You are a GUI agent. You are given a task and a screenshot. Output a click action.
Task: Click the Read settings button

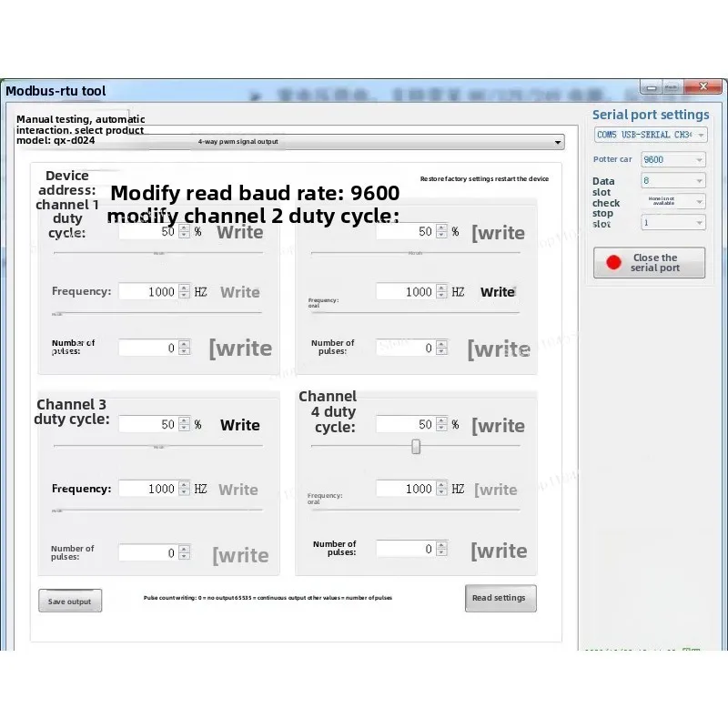[500, 598]
